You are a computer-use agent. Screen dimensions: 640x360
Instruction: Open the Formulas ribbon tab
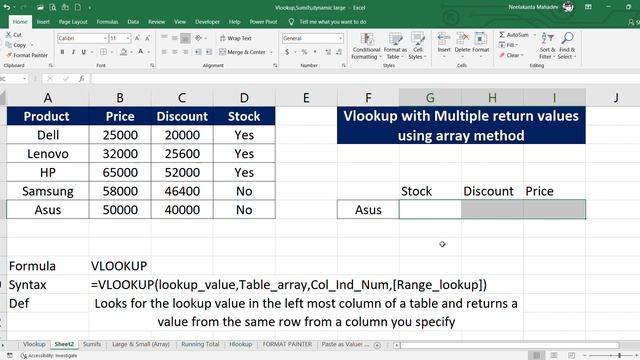[x=107, y=22]
